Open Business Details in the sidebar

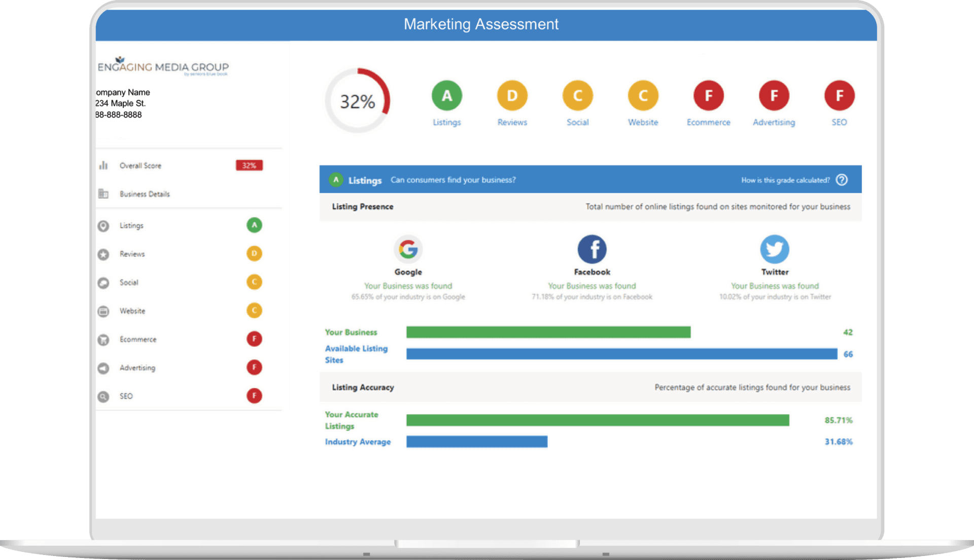point(145,194)
